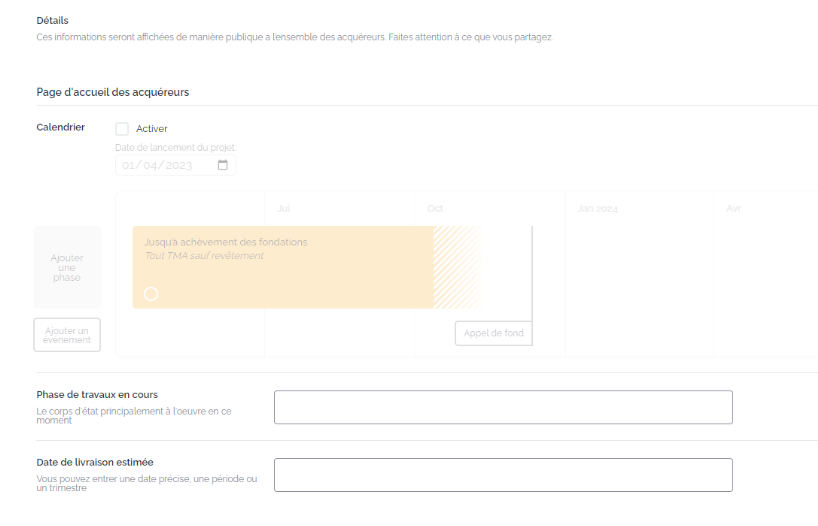The height and width of the screenshot is (526, 818).
Task: Select the Appel de fond event marker
Action: coord(493,333)
